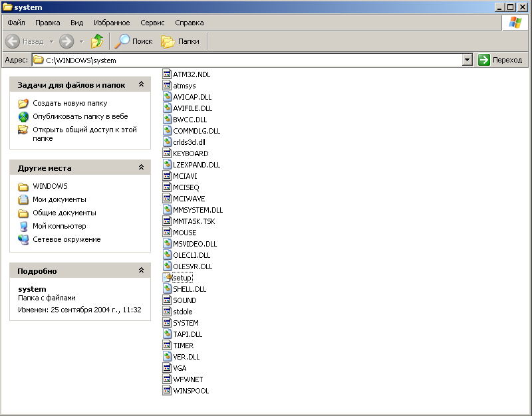Click the VGA file name
The width and height of the screenshot is (532, 416).
pos(180,368)
